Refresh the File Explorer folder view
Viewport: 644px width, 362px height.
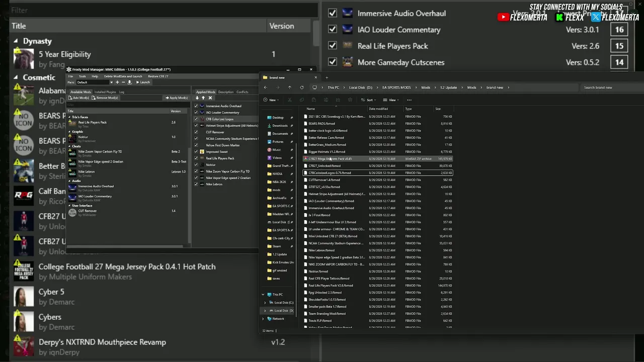(x=302, y=87)
